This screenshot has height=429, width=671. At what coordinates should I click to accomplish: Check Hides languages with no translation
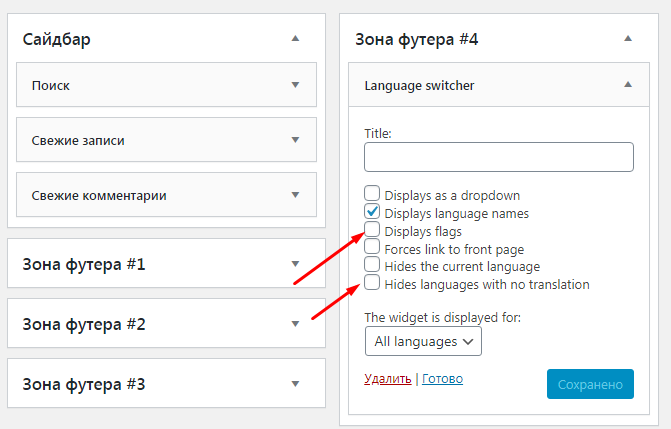click(x=372, y=283)
